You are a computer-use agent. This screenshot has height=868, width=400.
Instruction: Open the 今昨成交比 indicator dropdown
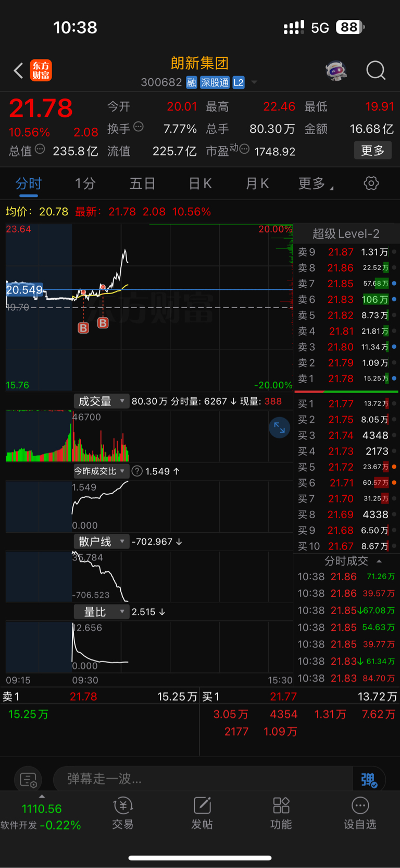[101, 471]
